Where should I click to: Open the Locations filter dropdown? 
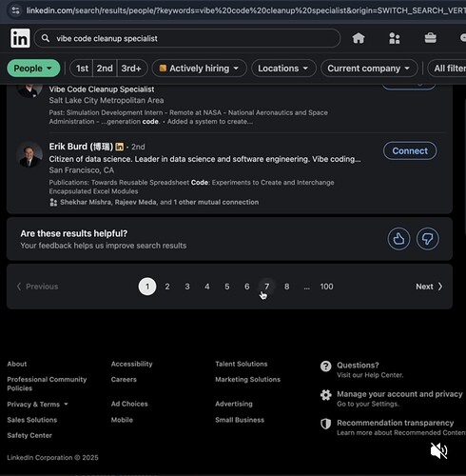pyautogui.click(x=283, y=69)
